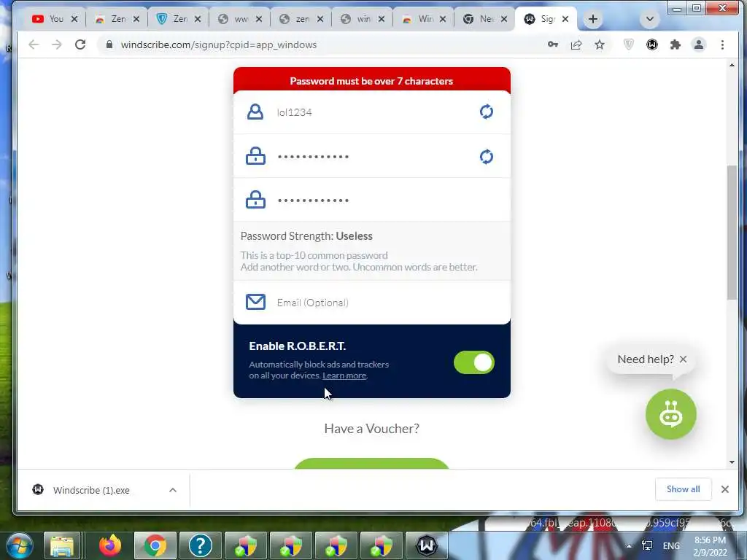Open the Learn more link
This screenshot has width=747, height=560.
click(344, 376)
